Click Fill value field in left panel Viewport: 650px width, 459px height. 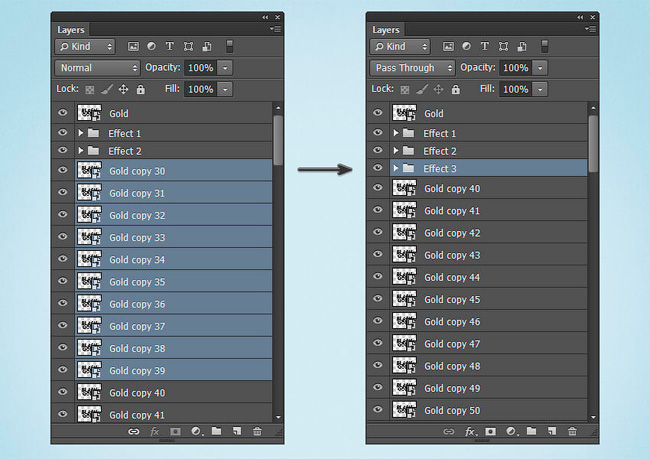(201, 89)
